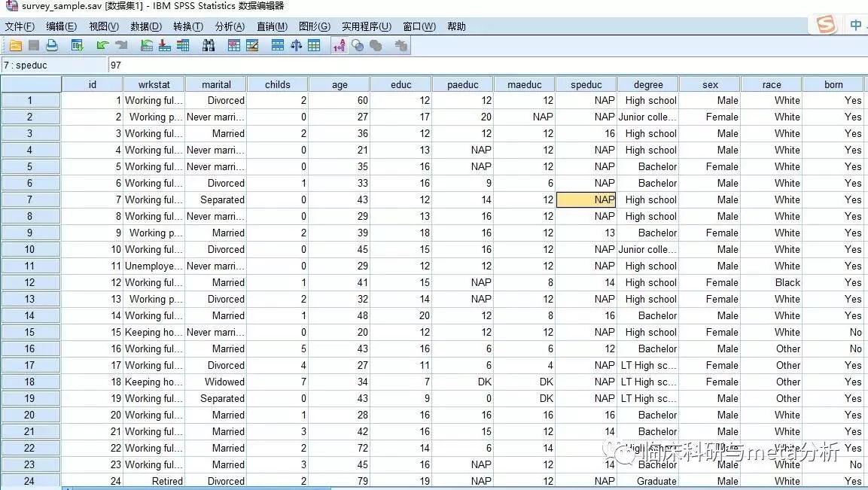Select the speduc column header
The image size is (868, 490).
586,85
